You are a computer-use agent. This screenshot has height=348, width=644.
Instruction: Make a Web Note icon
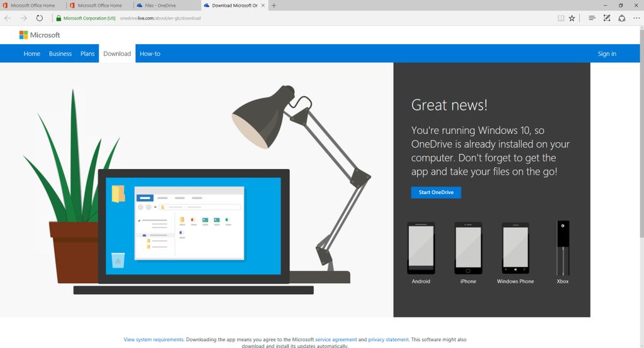pos(607,18)
